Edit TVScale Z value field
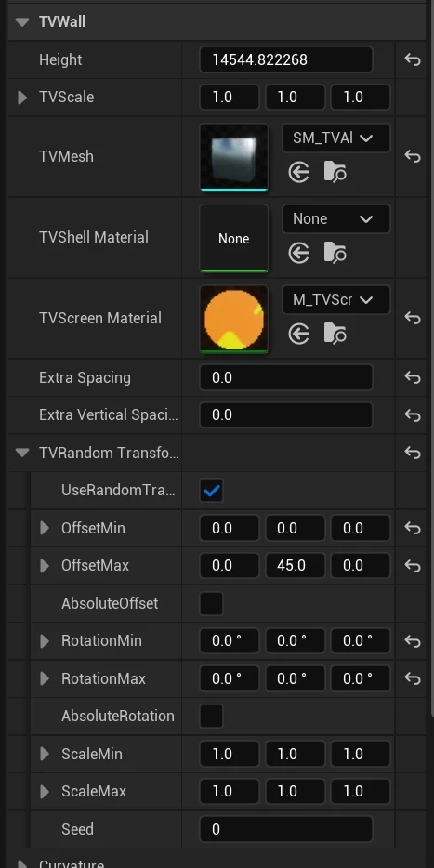434x868 pixels. coord(361,98)
